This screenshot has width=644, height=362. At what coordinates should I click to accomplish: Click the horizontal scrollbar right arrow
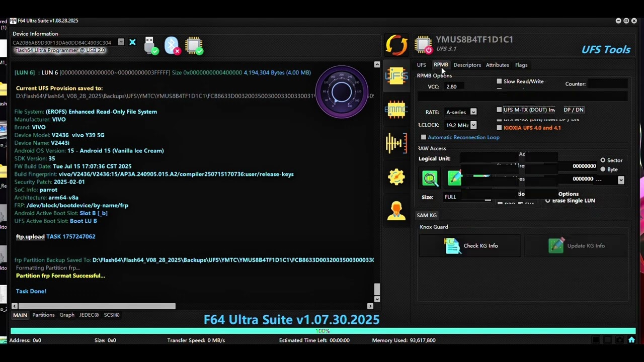tap(370, 306)
